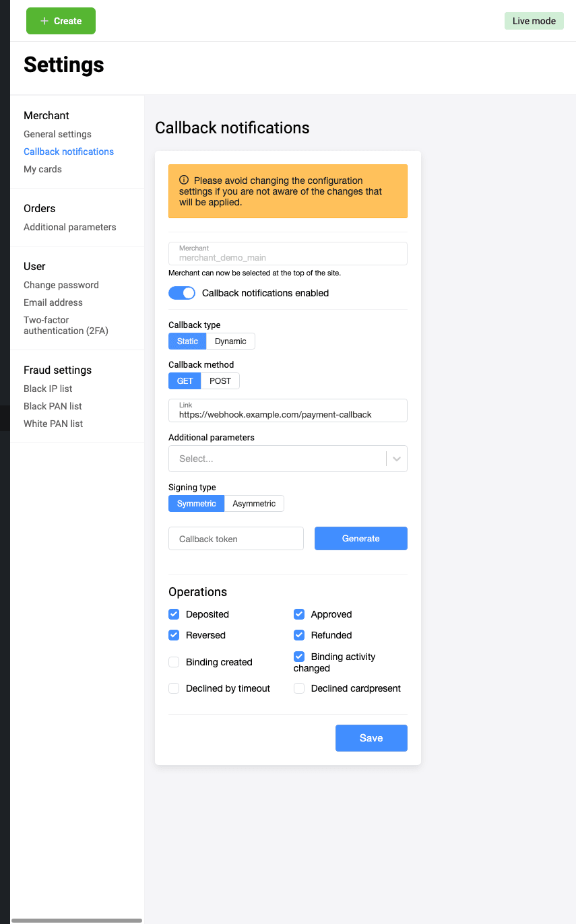Click the Callback token input field

236,539
